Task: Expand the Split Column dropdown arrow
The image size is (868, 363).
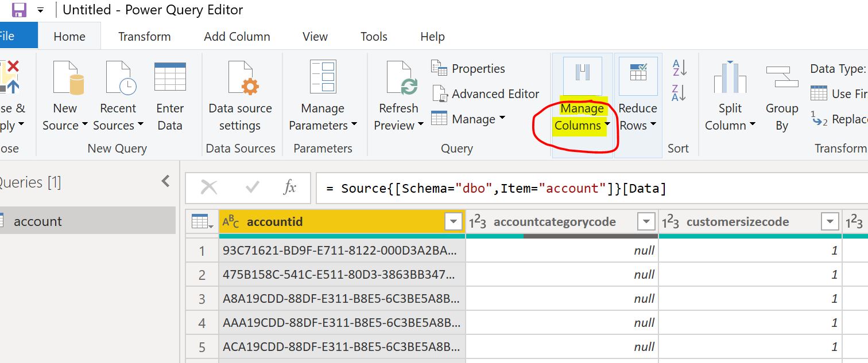Action: (753, 125)
